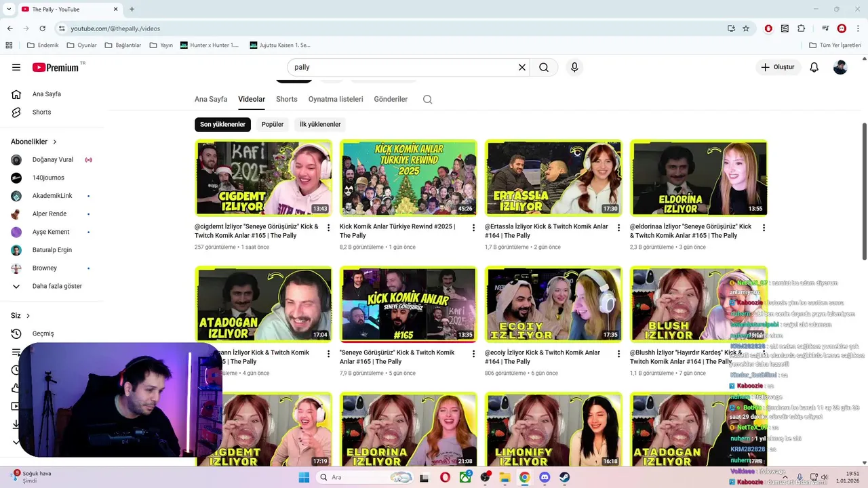Switch to the Ana Sayfa channel tab
Viewport: 868px width, 488px height.
tap(211, 99)
